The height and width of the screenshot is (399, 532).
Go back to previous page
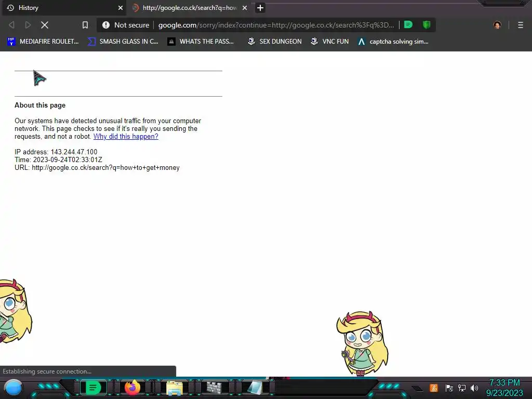click(x=11, y=25)
